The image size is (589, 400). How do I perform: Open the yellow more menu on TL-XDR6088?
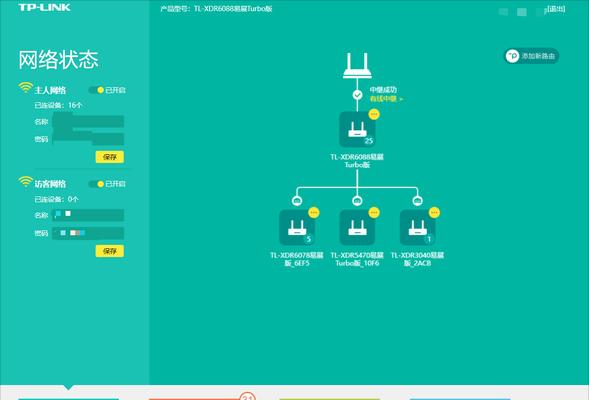point(374,114)
